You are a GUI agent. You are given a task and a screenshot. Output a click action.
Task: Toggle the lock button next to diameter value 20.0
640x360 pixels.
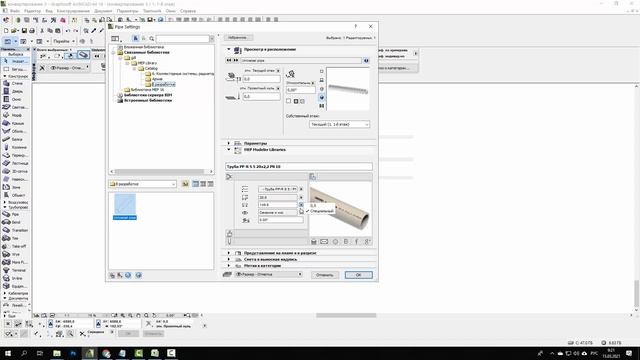tap(301, 197)
